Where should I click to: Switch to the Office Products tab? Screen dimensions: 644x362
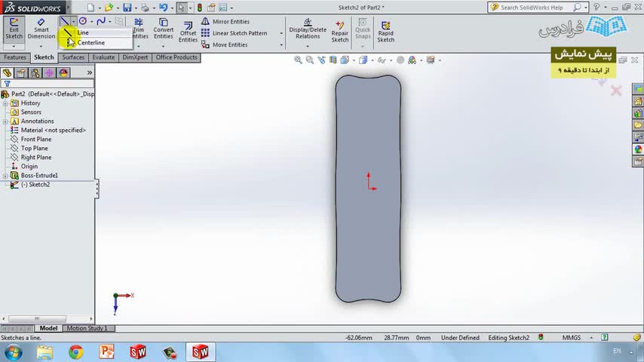coord(176,57)
